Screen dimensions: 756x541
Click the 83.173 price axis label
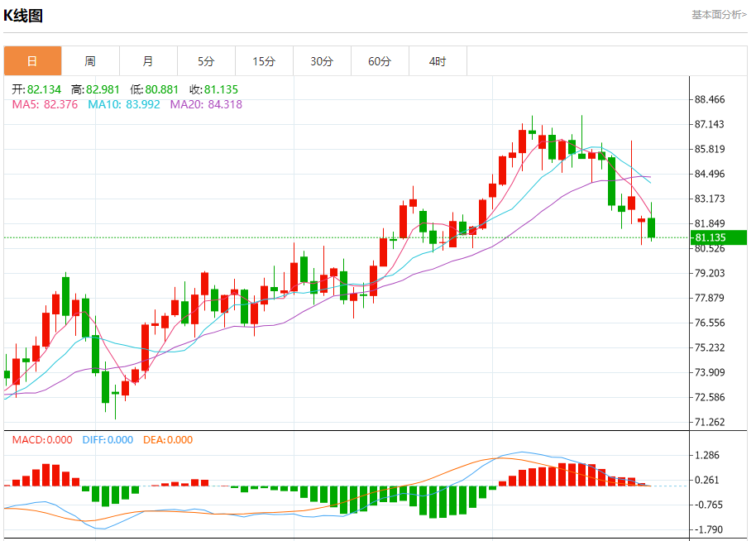click(x=709, y=199)
